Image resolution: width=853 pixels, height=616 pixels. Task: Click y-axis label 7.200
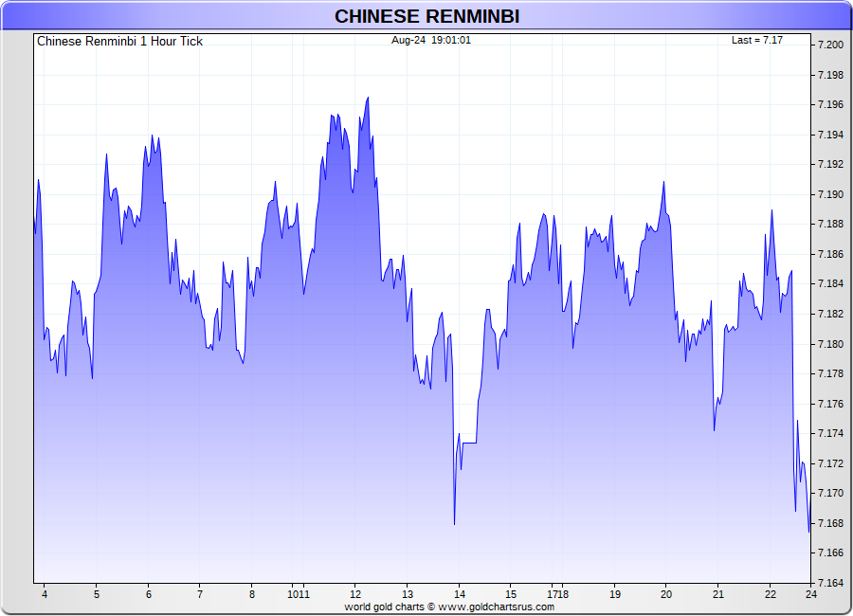coord(830,45)
